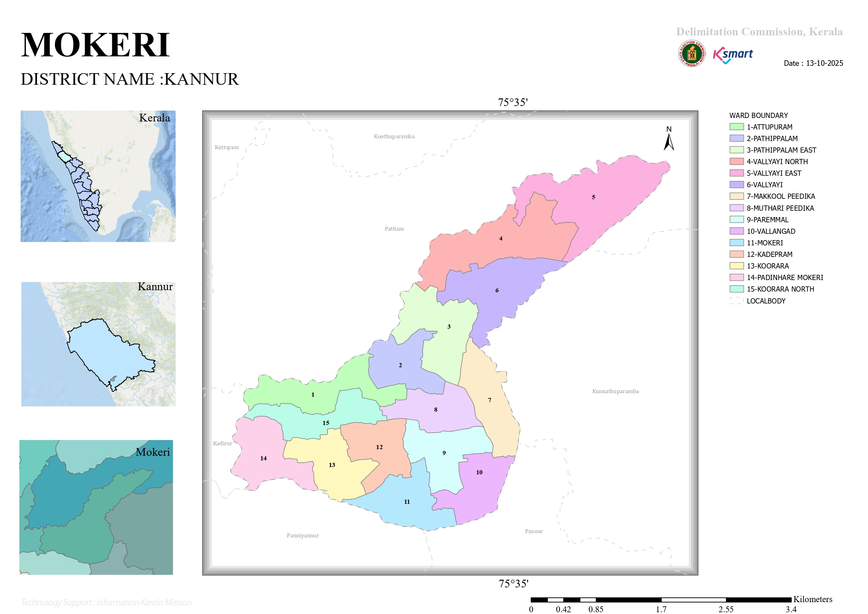Click the Panniyannur neighbor label
This screenshot has height=614, width=868.
(x=302, y=535)
